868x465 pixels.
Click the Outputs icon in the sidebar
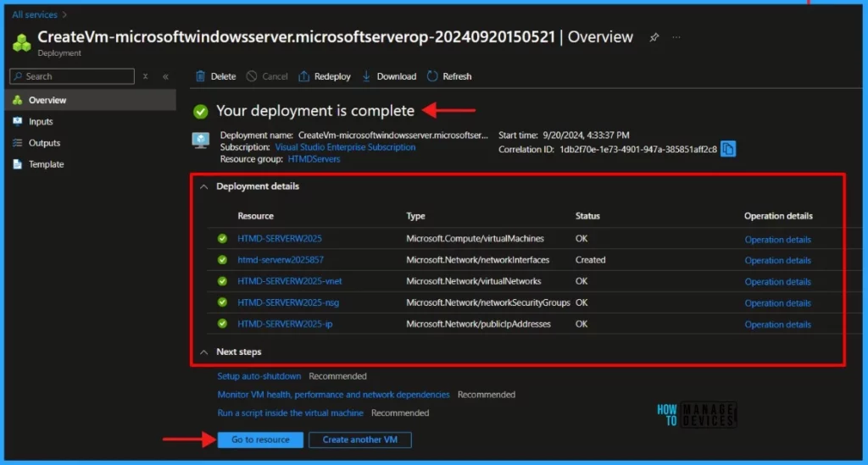[18, 142]
